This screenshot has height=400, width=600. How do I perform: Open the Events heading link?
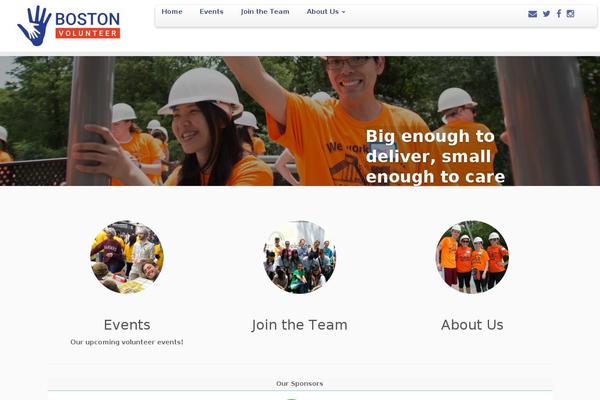[127, 325]
